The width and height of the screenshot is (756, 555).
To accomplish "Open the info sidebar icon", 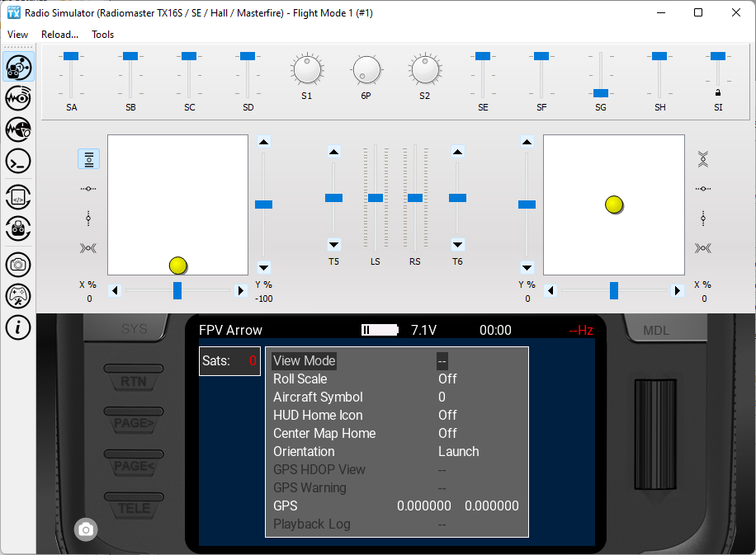I will (18, 327).
